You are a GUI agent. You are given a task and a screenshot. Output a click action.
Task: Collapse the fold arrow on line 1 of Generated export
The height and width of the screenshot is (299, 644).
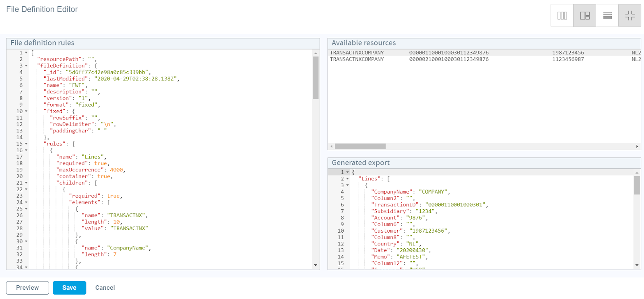[x=347, y=172]
